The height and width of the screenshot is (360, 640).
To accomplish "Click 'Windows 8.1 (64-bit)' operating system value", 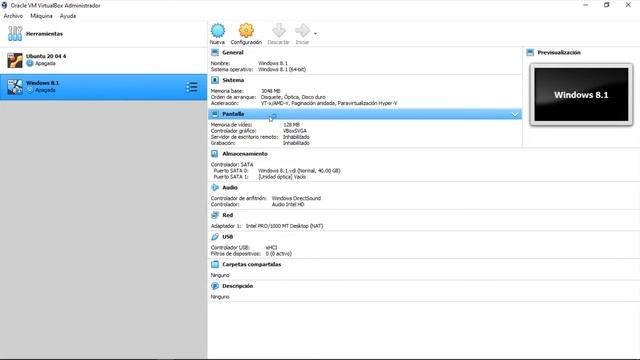I will 282,69.
